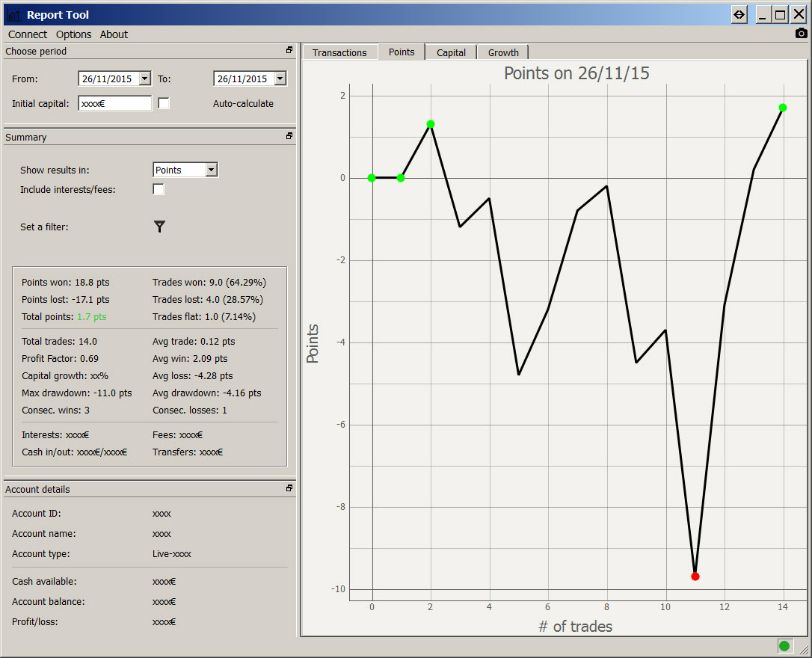
Task: Undock the Account details panel
Action: [x=289, y=488]
